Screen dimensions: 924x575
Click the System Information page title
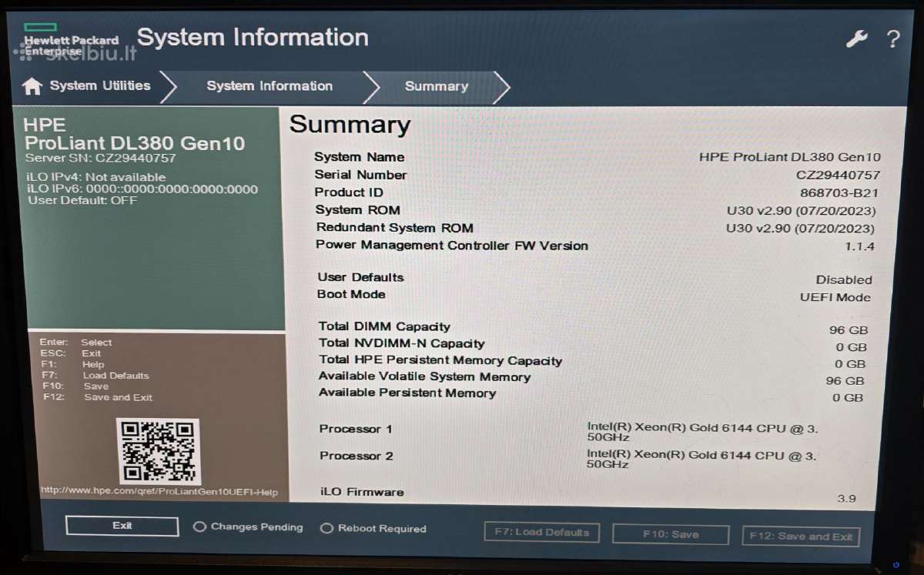coord(253,38)
